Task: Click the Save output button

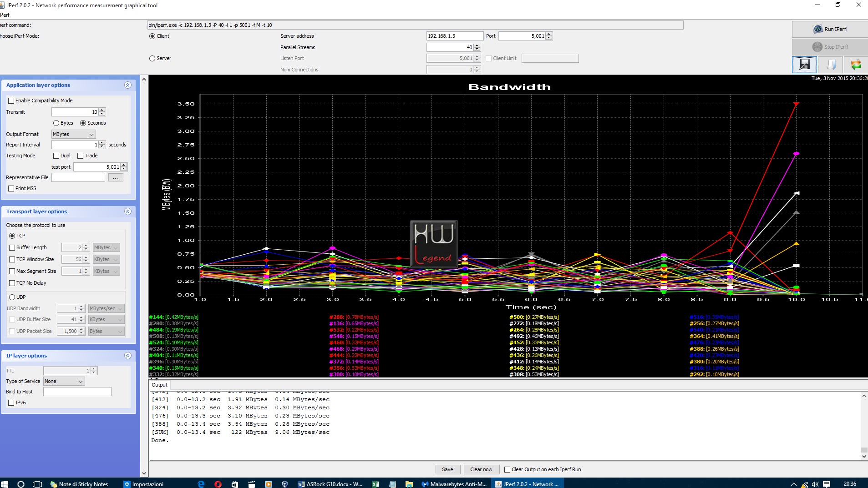Action: pyautogui.click(x=447, y=469)
